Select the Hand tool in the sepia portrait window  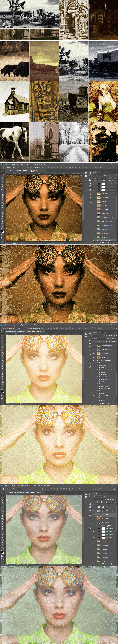click(2, 221)
